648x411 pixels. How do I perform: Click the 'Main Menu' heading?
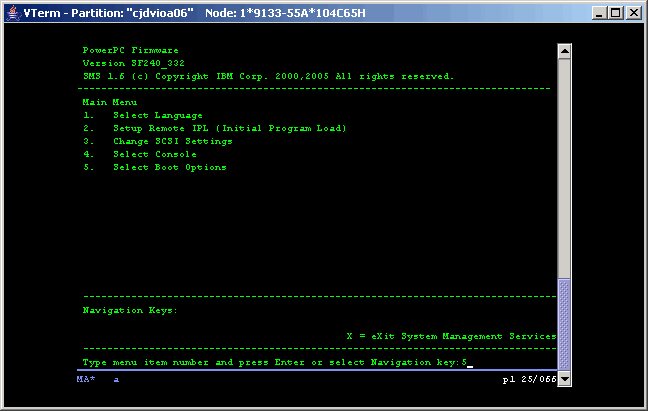[110, 102]
